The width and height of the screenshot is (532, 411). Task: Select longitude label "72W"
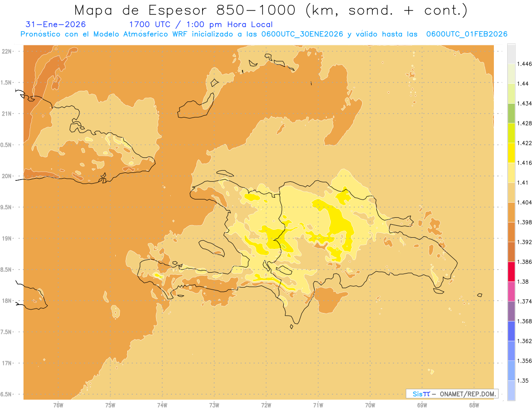point(266,405)
